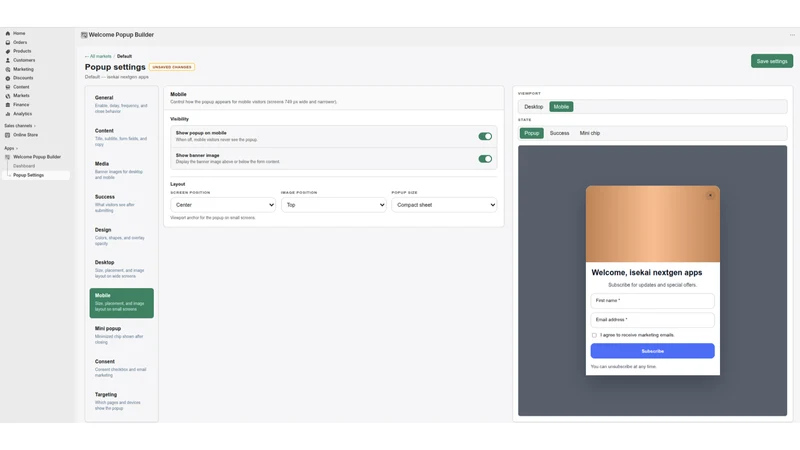Click the Products tag icon
The height and width of the screenshot is (450, 800).
pos(8,51)
